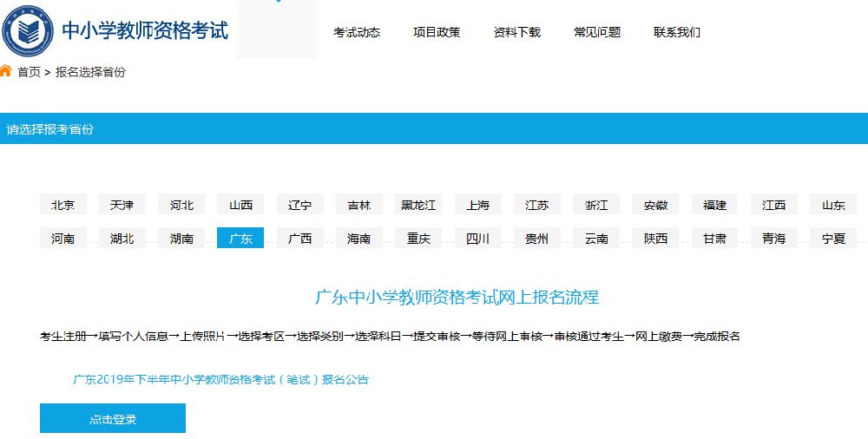The image size is (868, 439).
Task: Open the 联系我们 page
Action: click(x=677, y=32)
